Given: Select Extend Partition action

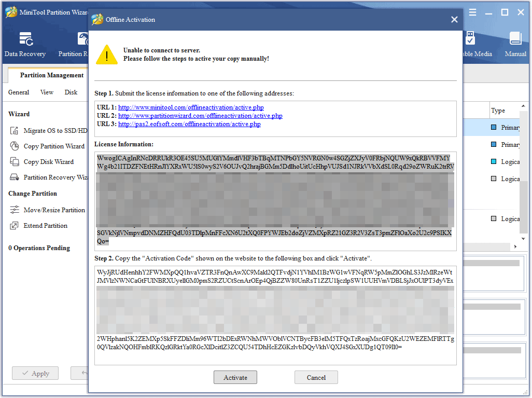Looking at the screenshot, I should coord(39,226).
